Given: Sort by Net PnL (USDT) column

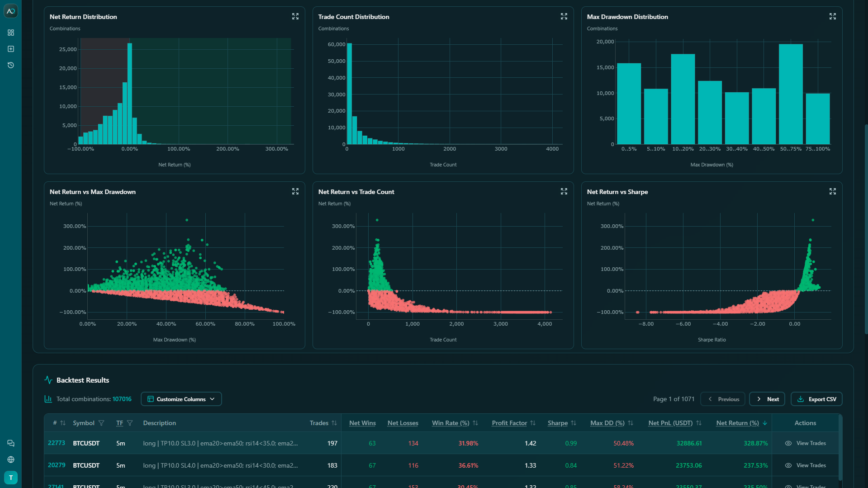Looking at the screenshot, I should coord(699,423).
